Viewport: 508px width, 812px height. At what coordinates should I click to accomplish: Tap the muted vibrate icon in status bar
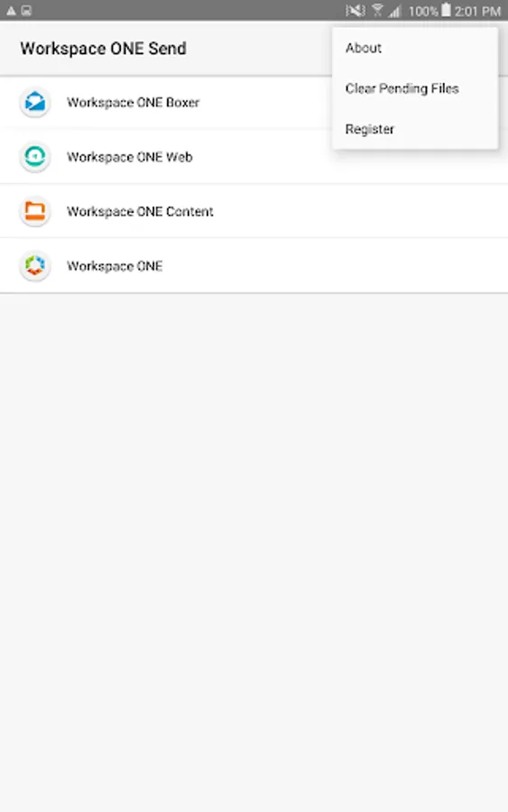(356, 10)
